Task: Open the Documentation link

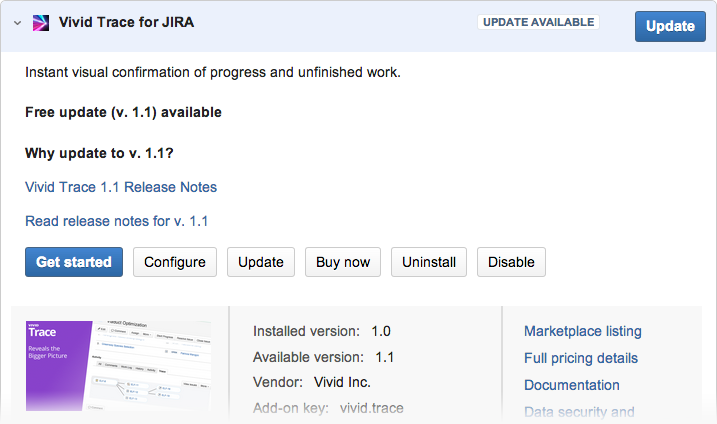Action: click(x=572, y=385)
